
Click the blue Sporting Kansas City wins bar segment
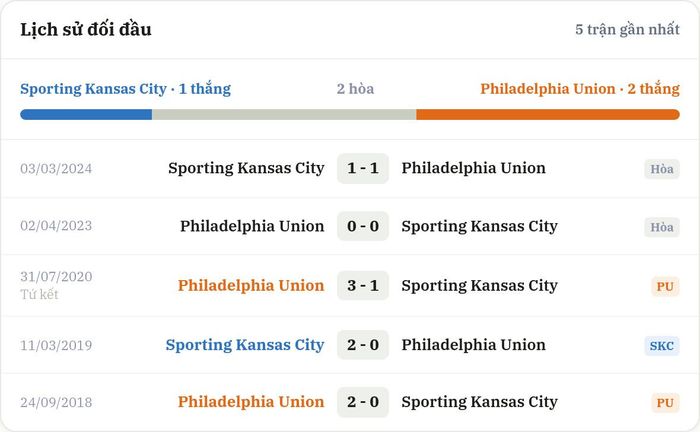point(86,115)
